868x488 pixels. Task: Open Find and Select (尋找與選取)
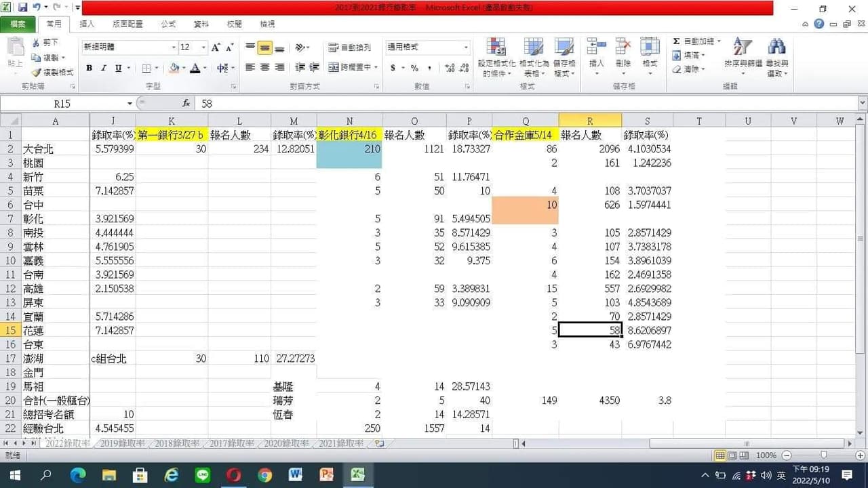(x=777, y=57)
